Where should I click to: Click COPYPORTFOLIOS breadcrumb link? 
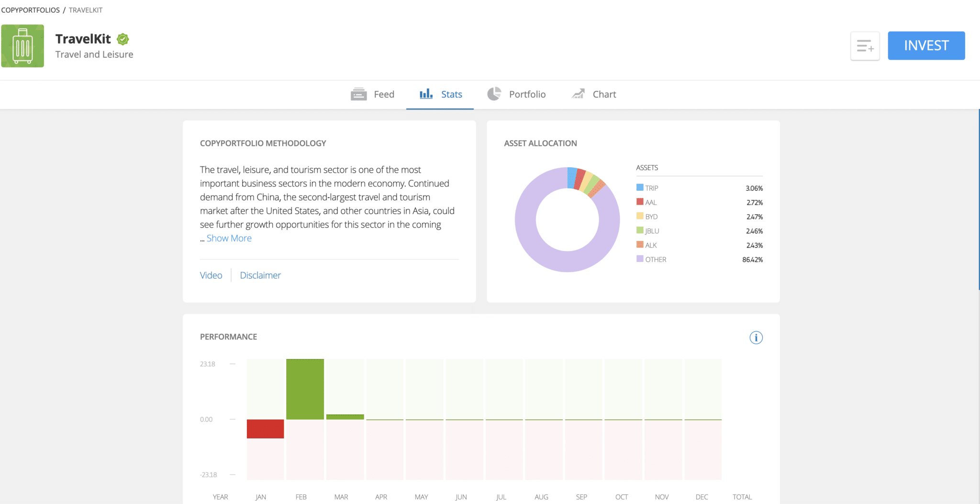click(31, 10)
